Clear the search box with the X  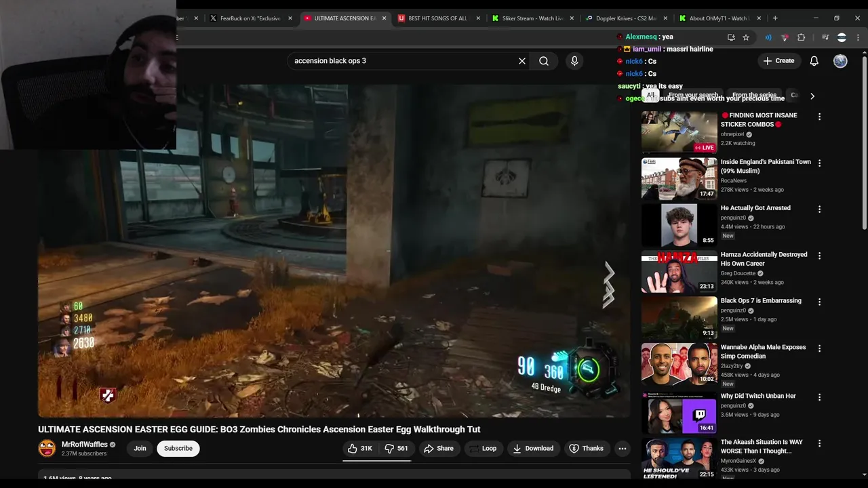click(522, 61)
